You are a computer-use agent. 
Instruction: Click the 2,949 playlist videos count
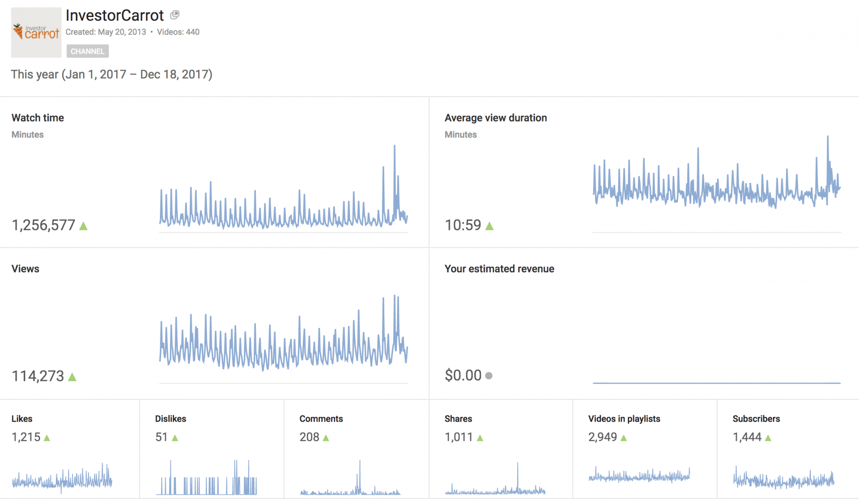pyautogui.click(x=603, y=437)
